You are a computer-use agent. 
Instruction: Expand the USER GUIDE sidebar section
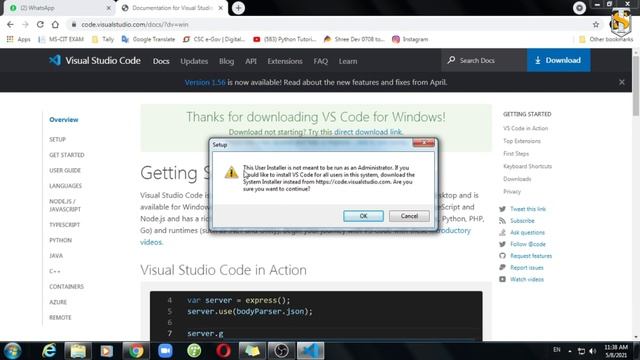tap(65, 171)
